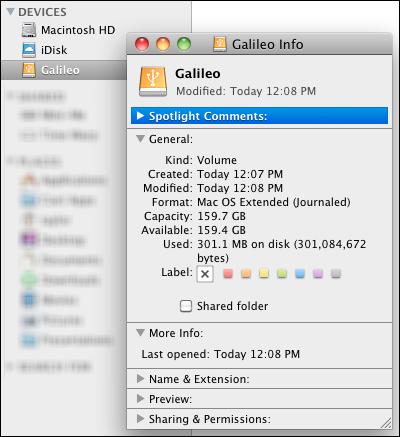Click the Macintosh HD drive icon
The image size is (400, 437).
29,30
